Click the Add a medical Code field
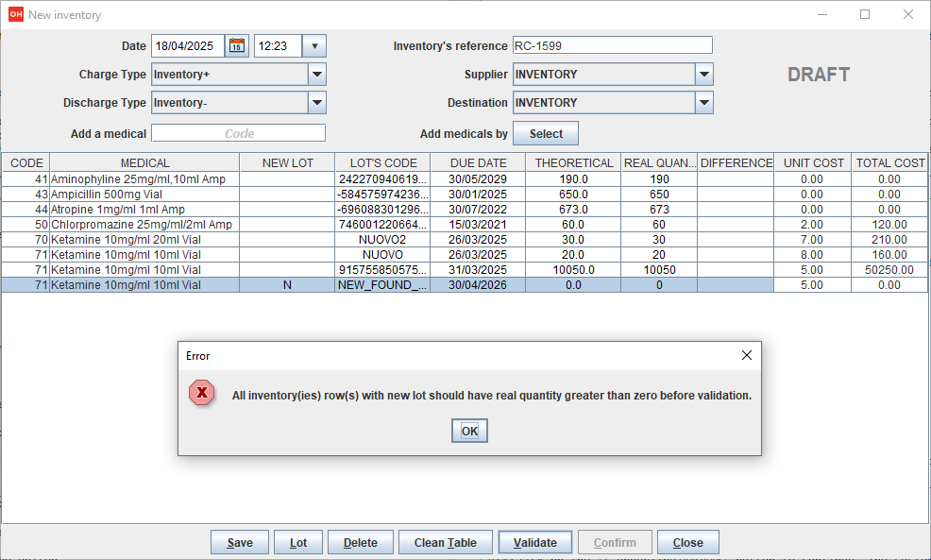 tap(238, 133)
